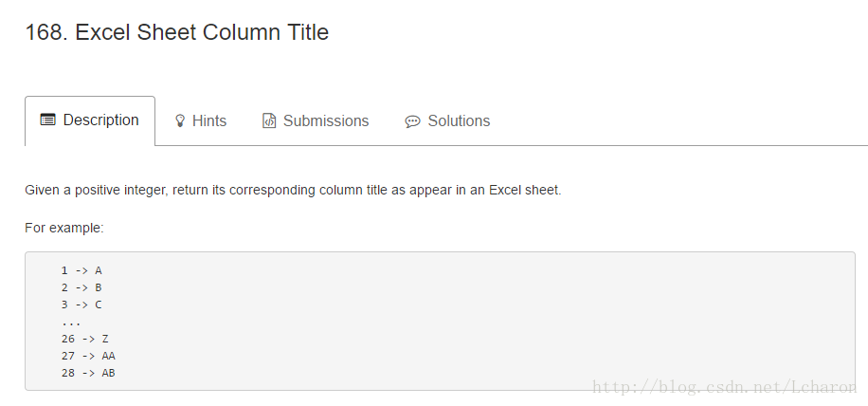Click the Hints lightbulb icon
Screen dimensions: 868x406
coord(179,120)
